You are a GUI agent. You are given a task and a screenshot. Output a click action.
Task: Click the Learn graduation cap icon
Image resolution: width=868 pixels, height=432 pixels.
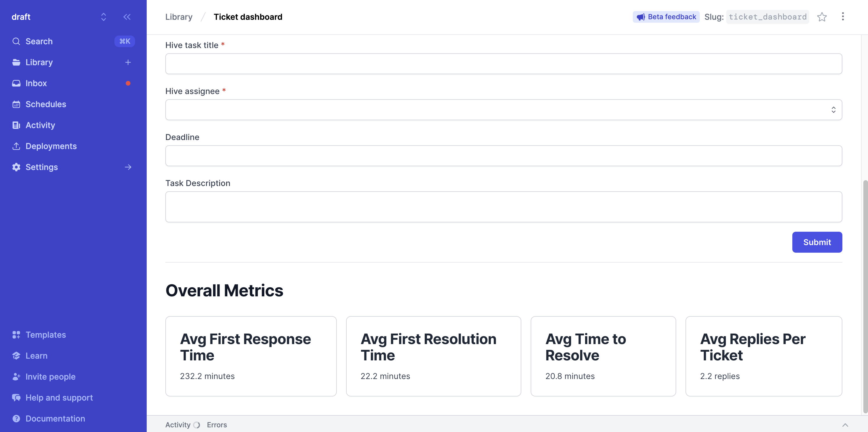[16, 355]
